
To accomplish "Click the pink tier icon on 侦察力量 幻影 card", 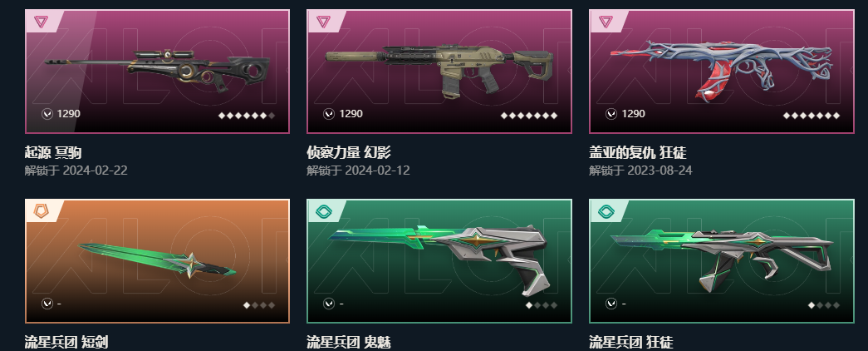I will 323,22.
